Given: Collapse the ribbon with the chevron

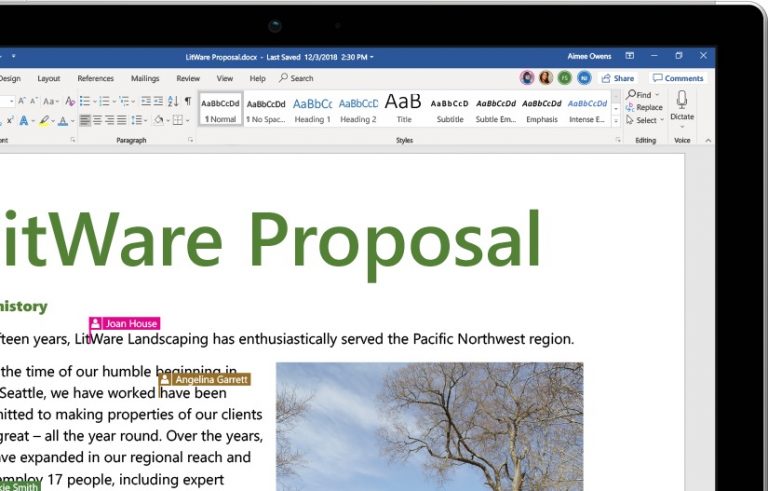Looking at the screenshot, I should click(x=708, y=140).
